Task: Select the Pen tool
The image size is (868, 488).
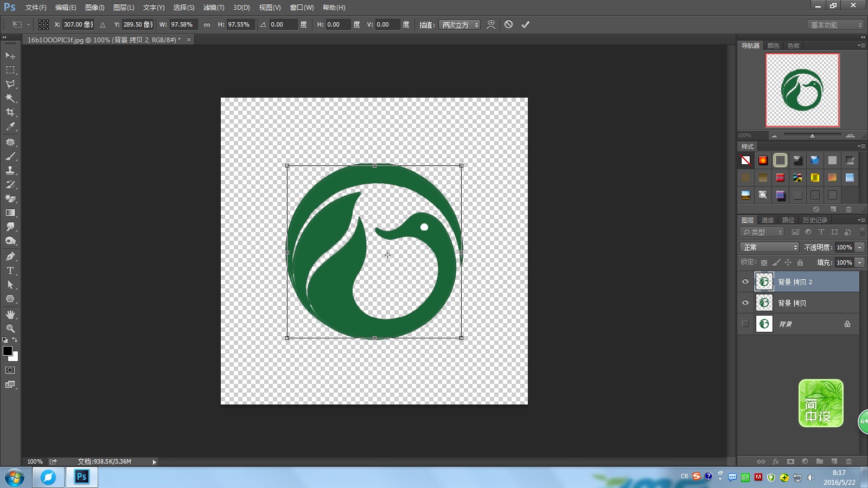Action: pos(10,256)
